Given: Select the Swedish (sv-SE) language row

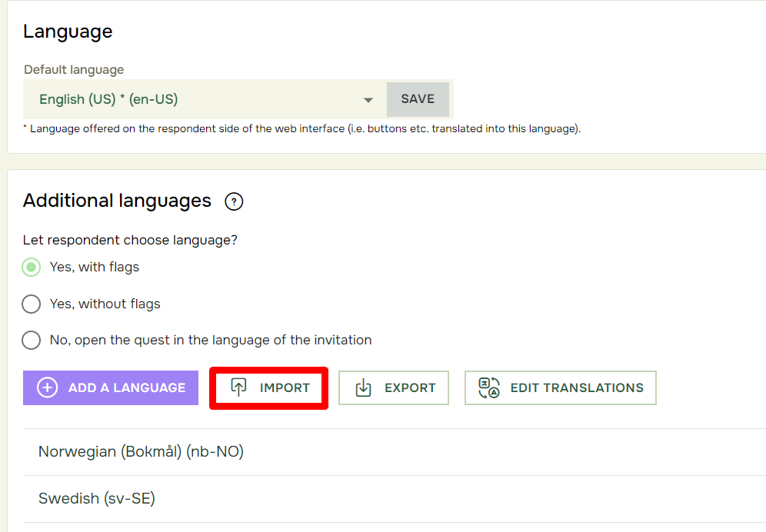Looking at the screenshot, I should pyautogui.click(x=395, y=499).
